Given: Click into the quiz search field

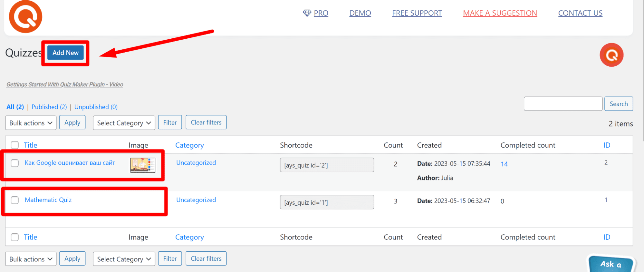Looking at the screenshot, I should 562,104.
